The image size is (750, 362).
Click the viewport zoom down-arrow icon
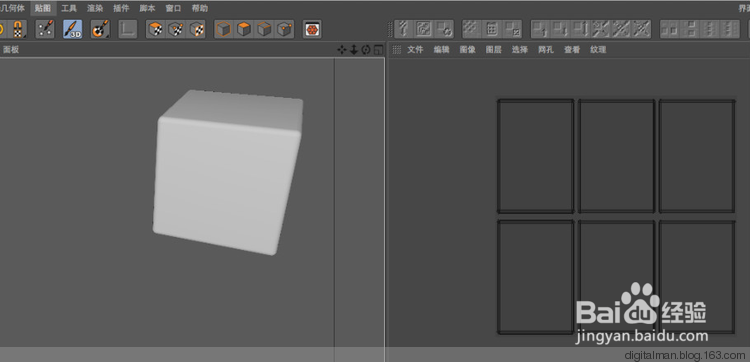pos(354,50)
